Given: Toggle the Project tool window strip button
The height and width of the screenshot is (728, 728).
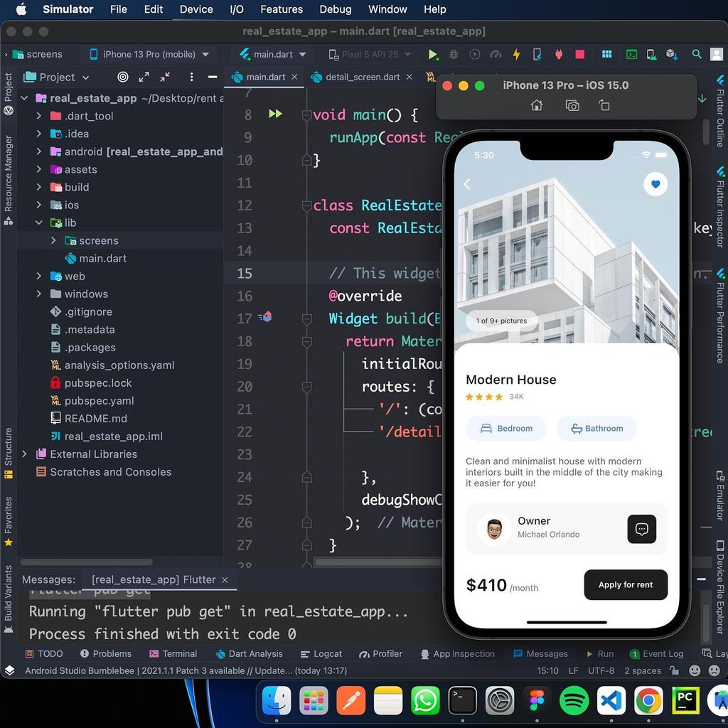Looking at the screenshot, I should [x=9, y=95].
